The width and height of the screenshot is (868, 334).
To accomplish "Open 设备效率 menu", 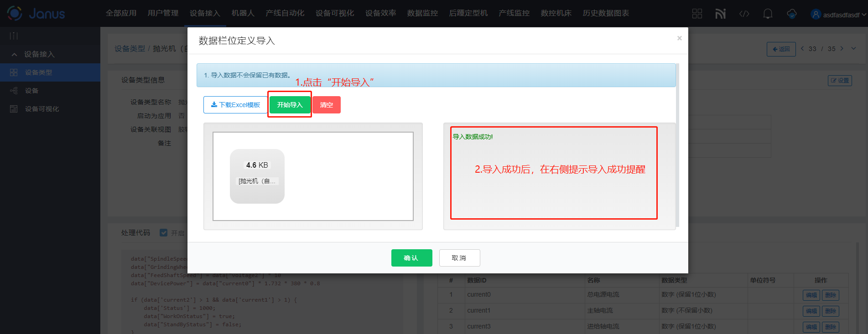I will coord(380,13).
